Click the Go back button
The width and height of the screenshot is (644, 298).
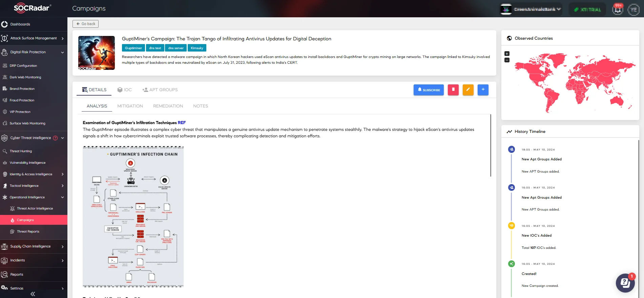[85, 24]
